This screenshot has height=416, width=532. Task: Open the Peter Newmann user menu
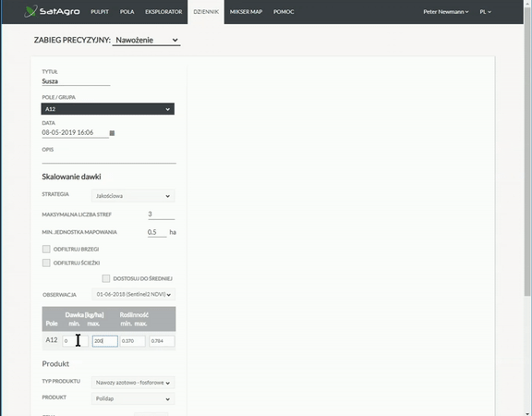[446, 11]
